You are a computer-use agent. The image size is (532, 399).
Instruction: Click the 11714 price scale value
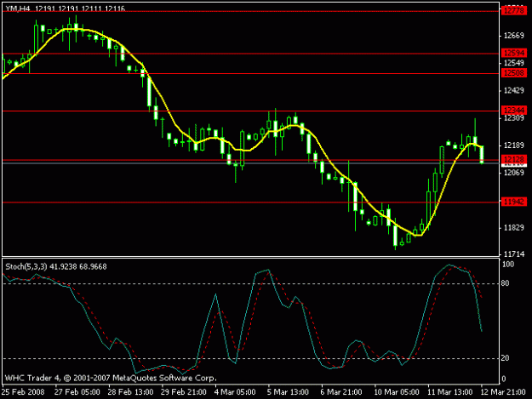coord(513,254)
